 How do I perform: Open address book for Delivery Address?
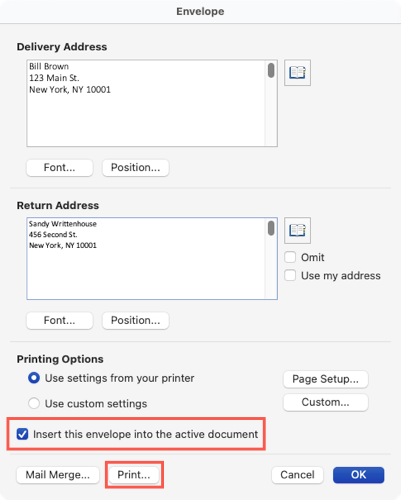coord(297,73)
